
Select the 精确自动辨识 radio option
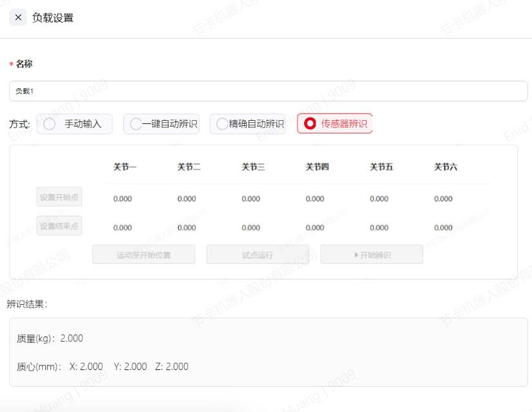(x=247, y=124)
